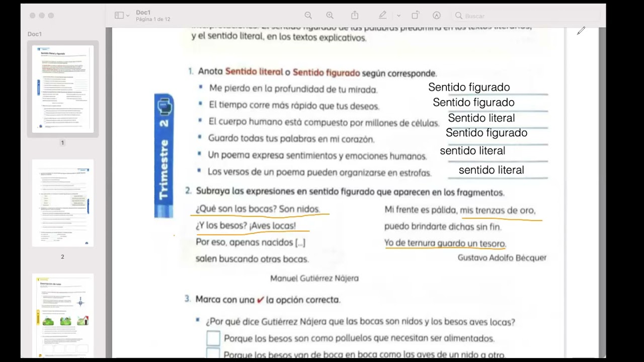Click the pencil cursor icon at right margin
The width and height of the screenshot is (644, 362).
tap(581, 31)
